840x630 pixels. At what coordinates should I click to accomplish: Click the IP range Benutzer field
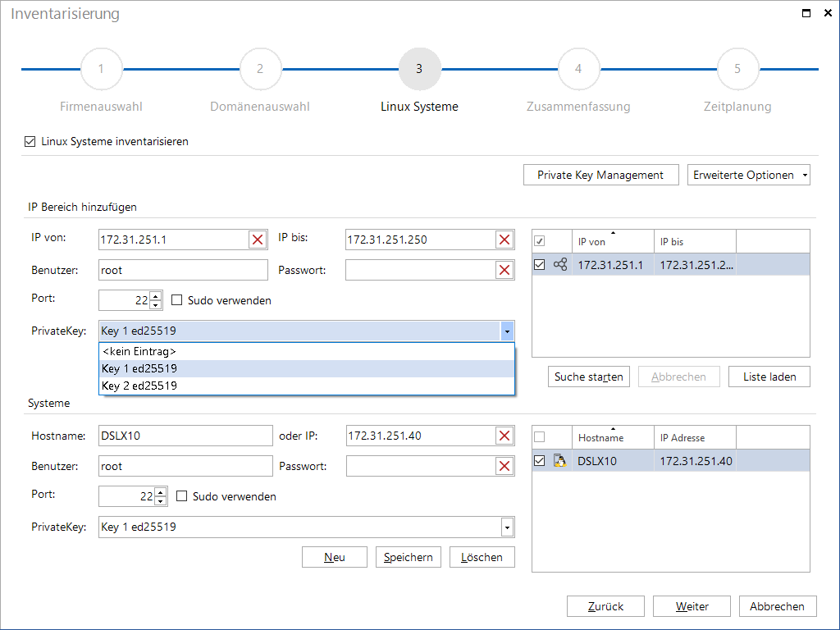pyautogui.click(x=183, y=270)
